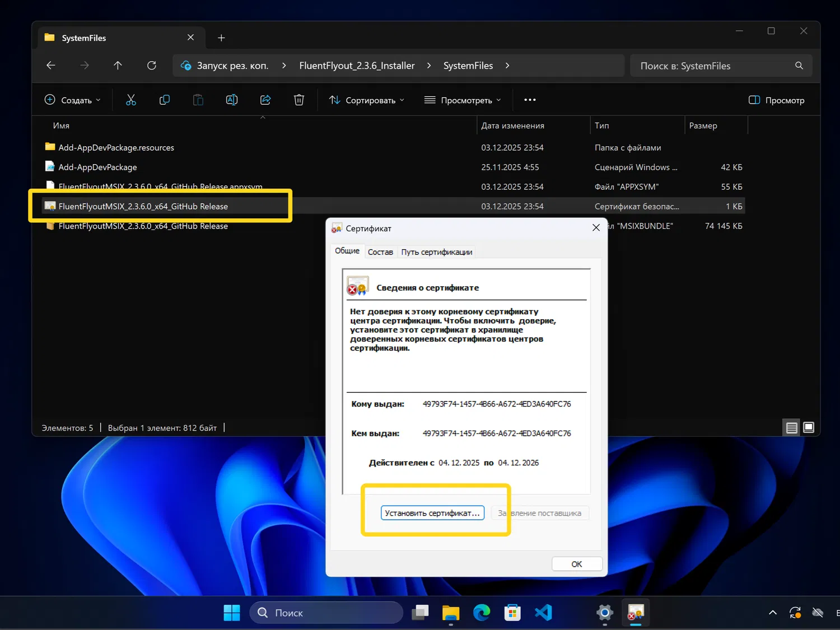840x630 pixels.
Task: Click the Share icon in toolbar
Action: [265, 100]
